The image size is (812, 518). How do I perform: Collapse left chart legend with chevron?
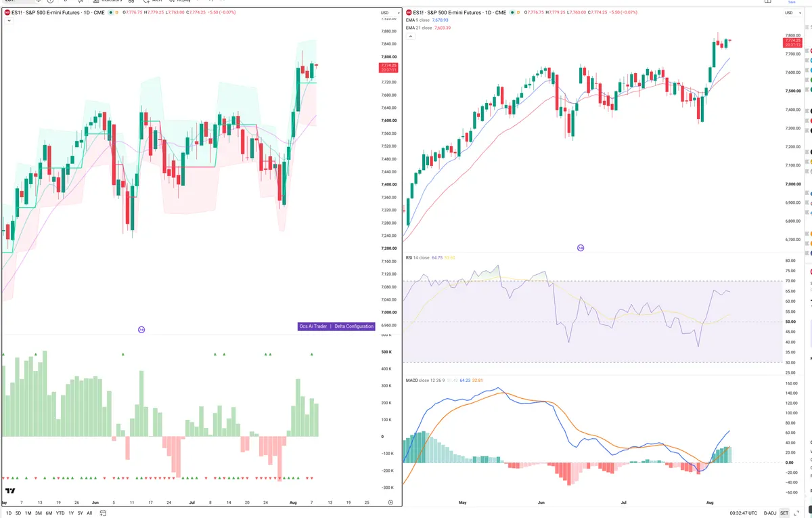[8, 21]
